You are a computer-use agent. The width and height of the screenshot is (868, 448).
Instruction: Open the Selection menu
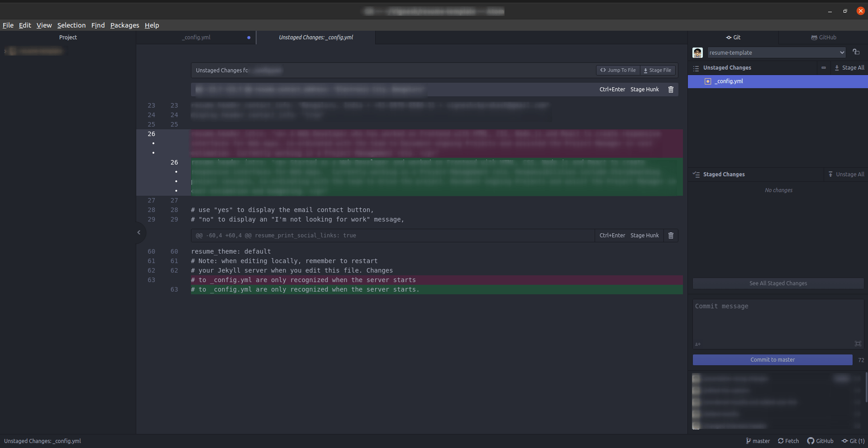click(72, 25)
